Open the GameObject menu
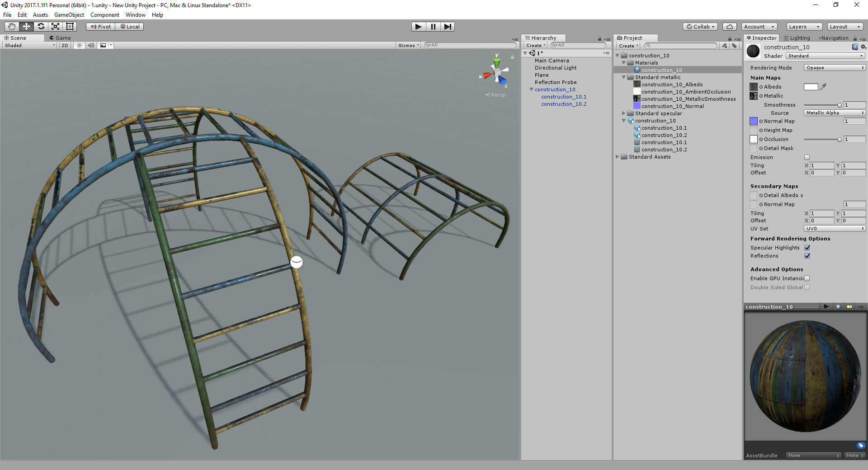868x470 pixels. (x=69, y=15)
